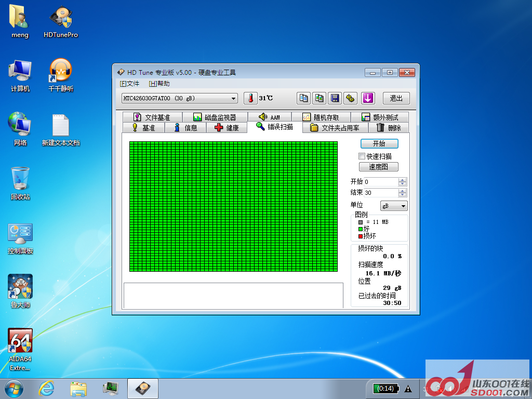
Task: Open the [F]文件 menu
Action: pyautogui.click(x=129, y=84)
